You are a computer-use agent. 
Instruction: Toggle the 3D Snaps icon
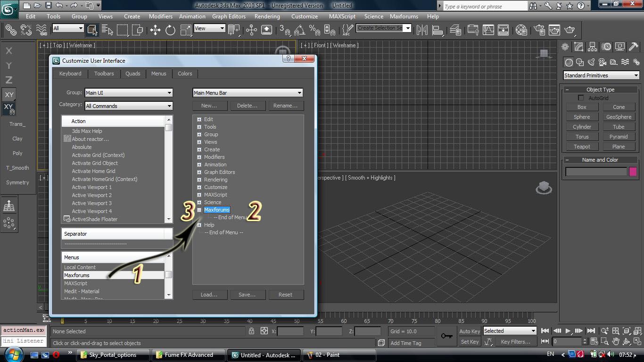[x=284, y=30]
